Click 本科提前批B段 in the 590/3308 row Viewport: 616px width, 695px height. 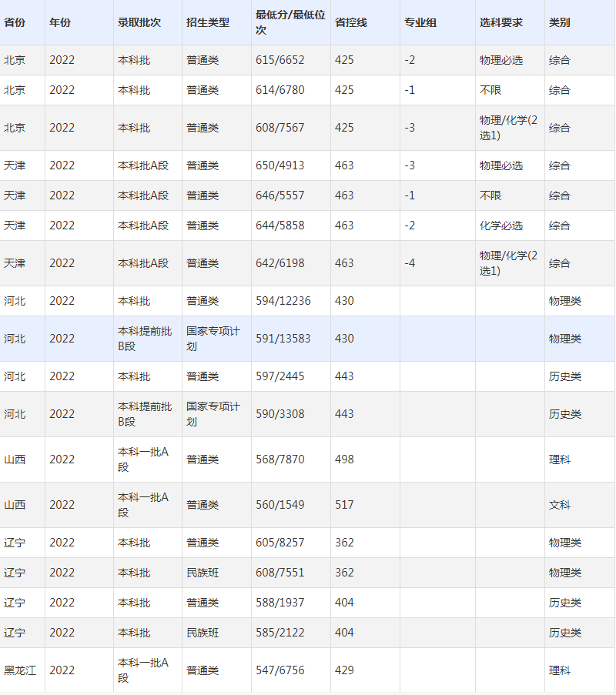click(145, 414)
